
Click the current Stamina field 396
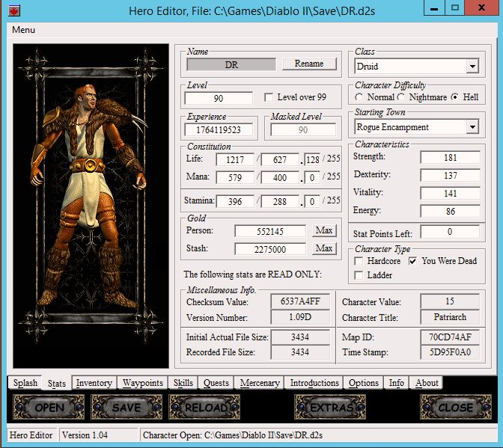click(x=235, y=202)
